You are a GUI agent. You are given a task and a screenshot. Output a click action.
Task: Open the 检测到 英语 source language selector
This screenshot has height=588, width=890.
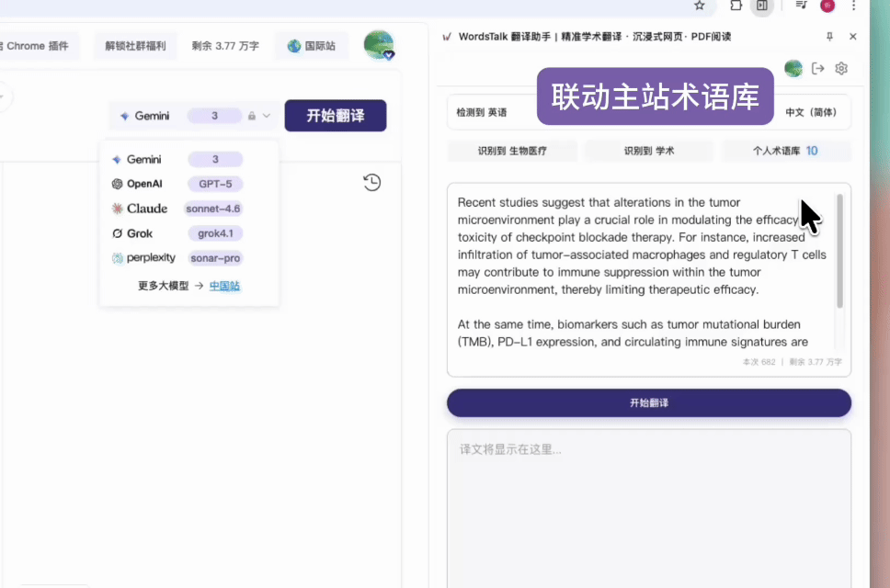point(482,112)
